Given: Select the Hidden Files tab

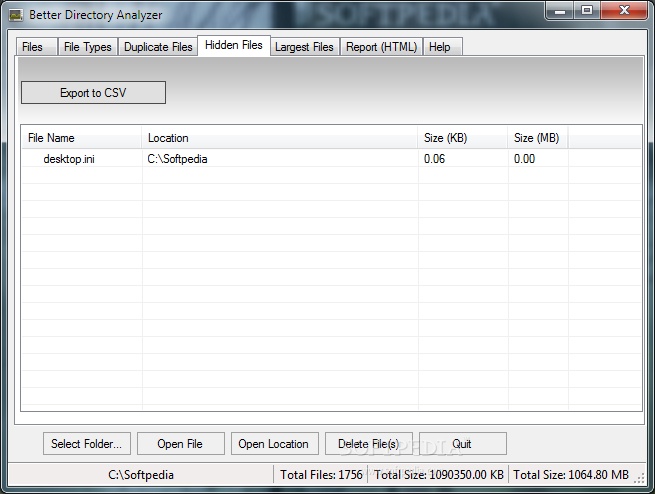Looking at the screenshot, I should 234,45.
